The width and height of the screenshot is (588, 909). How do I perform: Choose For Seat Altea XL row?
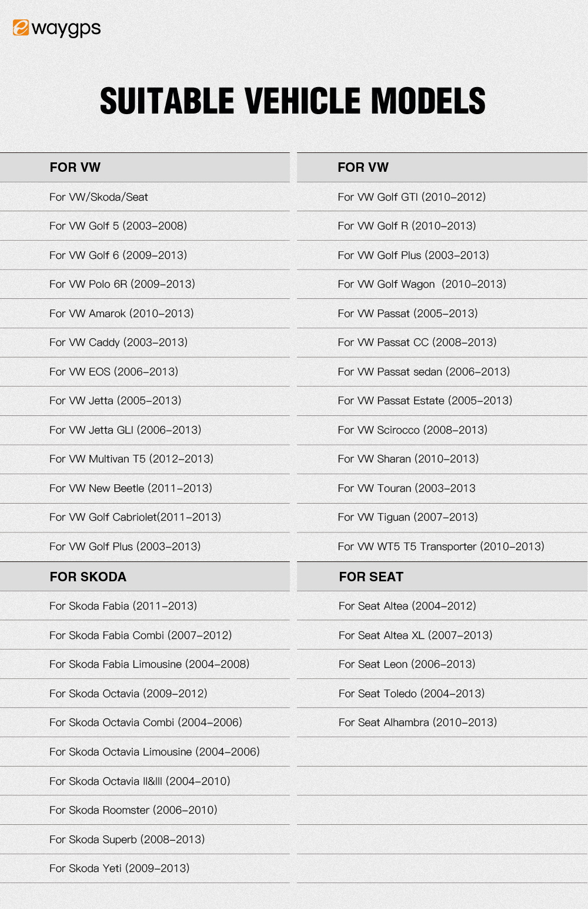point(415,635)
